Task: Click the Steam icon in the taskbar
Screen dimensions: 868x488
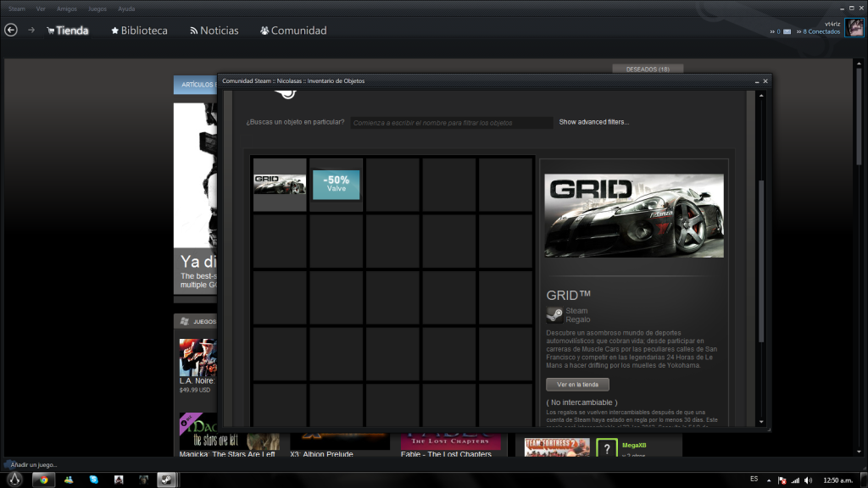Action: (167, 480)
